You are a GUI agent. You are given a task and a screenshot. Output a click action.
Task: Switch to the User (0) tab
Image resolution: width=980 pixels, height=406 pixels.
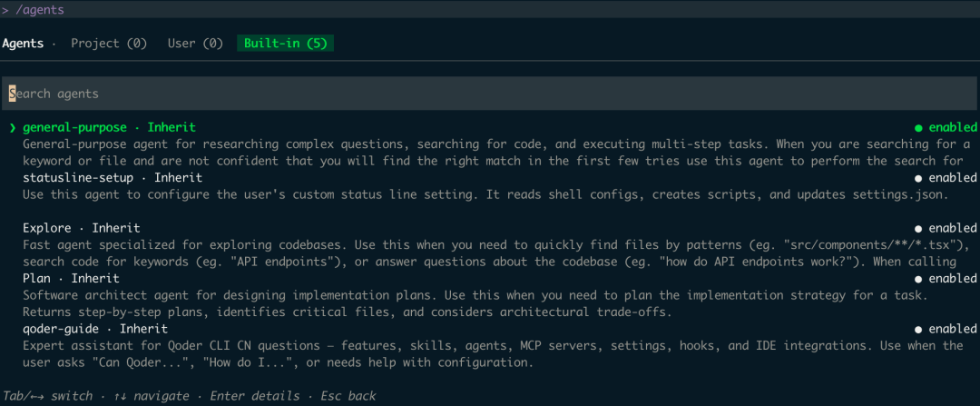(195, 44)
